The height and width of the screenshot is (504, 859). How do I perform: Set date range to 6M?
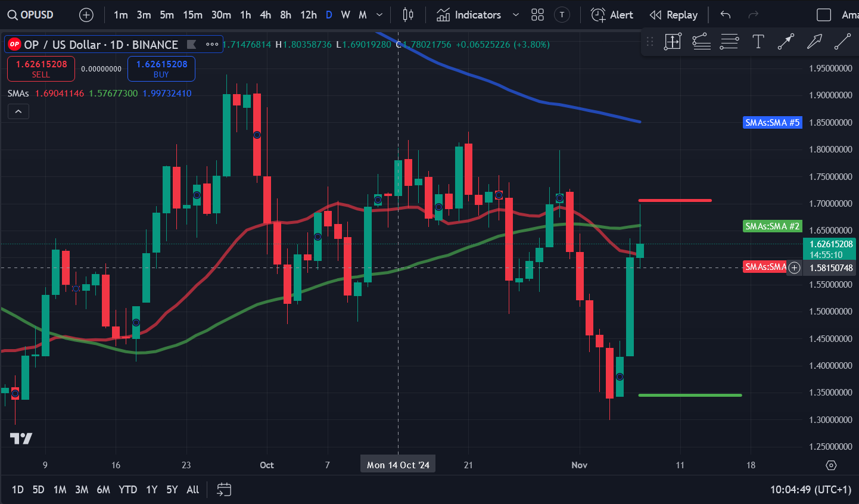(x=103, y=490)
